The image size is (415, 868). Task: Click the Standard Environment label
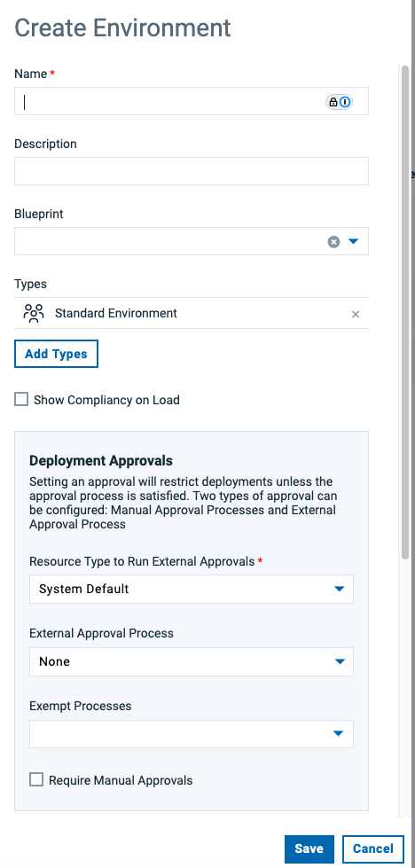[x=116, y=313]
